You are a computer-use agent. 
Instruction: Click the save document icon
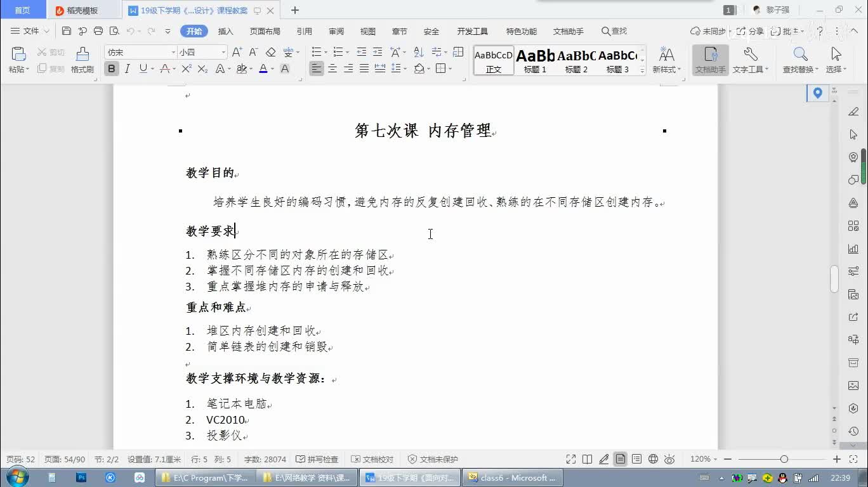67,31
